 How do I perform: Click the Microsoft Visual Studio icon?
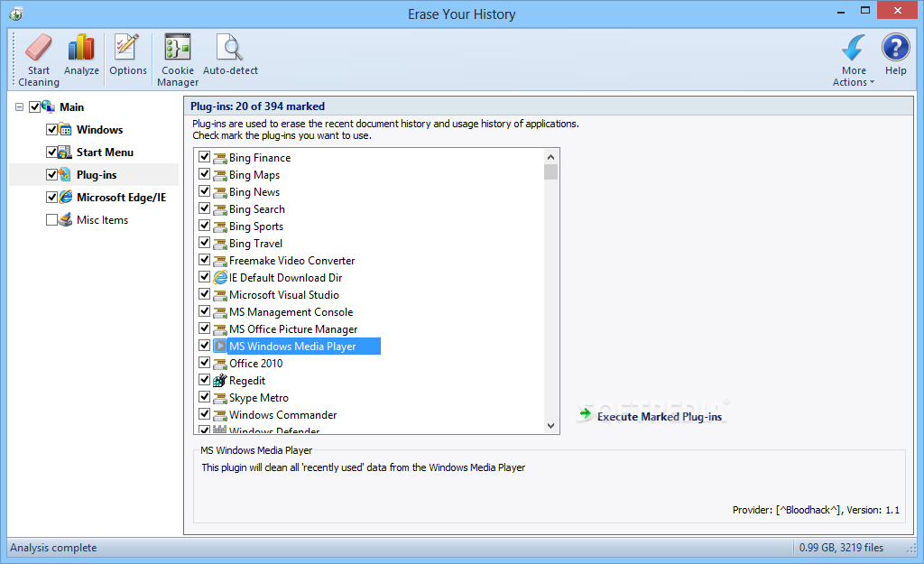tap(220, 295)
